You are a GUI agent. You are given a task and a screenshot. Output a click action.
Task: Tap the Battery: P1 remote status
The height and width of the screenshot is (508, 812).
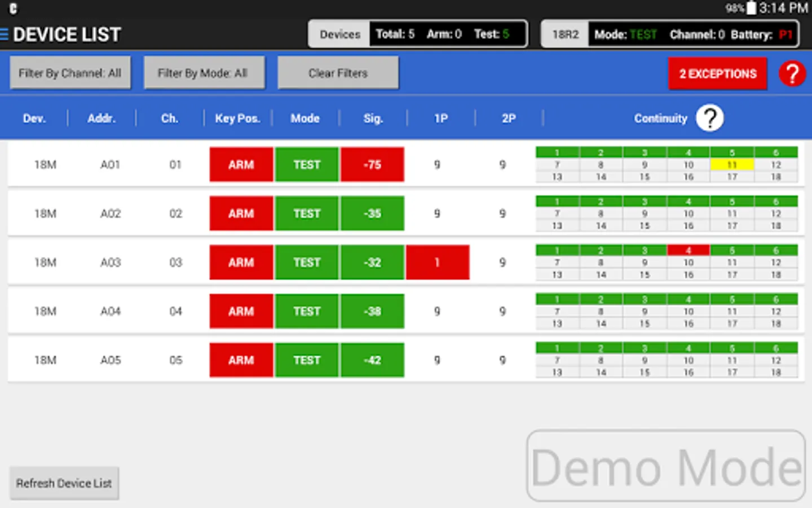(762, 34)
